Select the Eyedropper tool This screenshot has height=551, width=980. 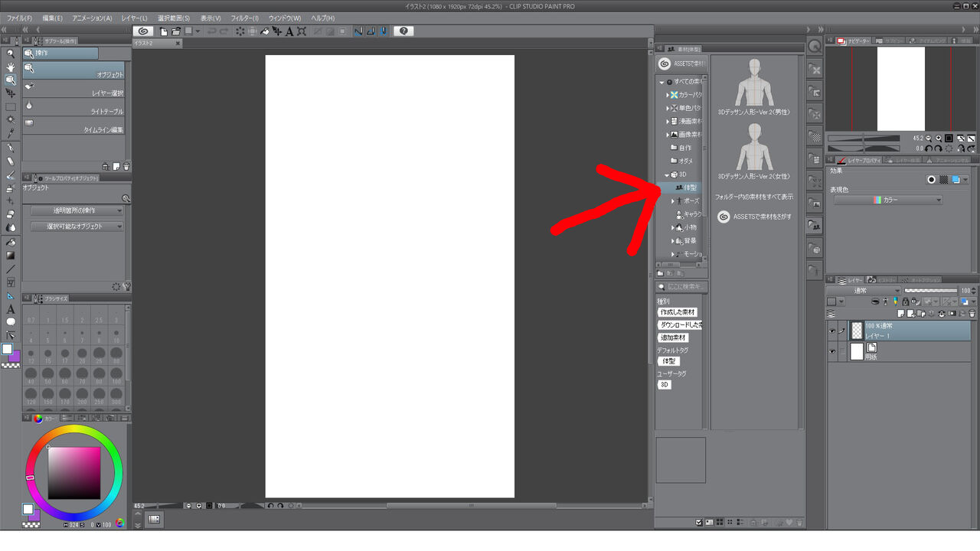pyautogui.click(x=11, y=134)
